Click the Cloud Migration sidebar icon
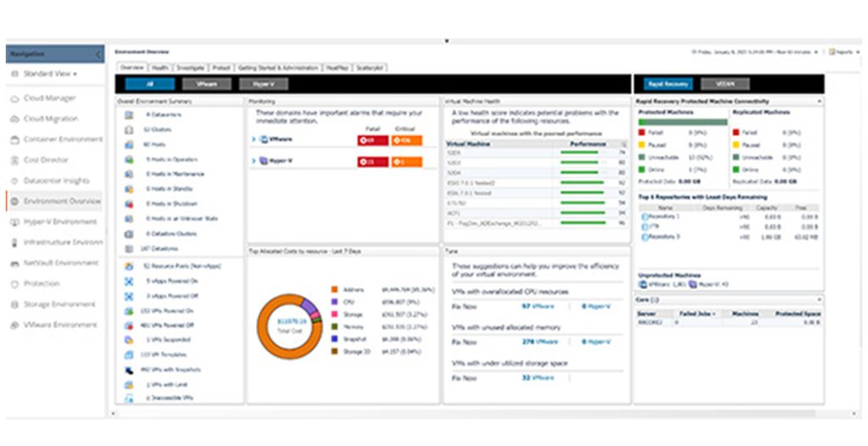 coord(15,120)
